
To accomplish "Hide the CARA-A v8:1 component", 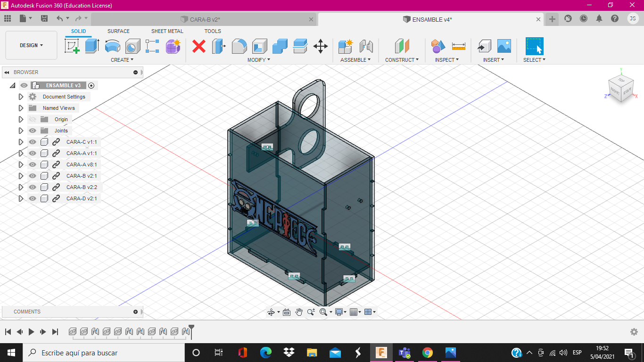I will (x=33, y=165).
